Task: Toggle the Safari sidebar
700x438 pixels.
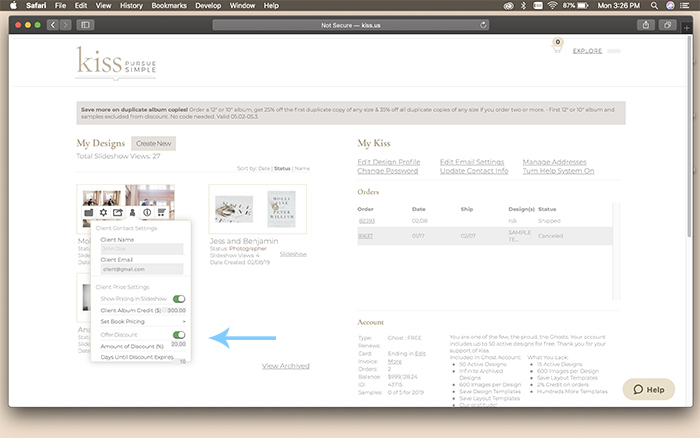Action: click(85, 25)
